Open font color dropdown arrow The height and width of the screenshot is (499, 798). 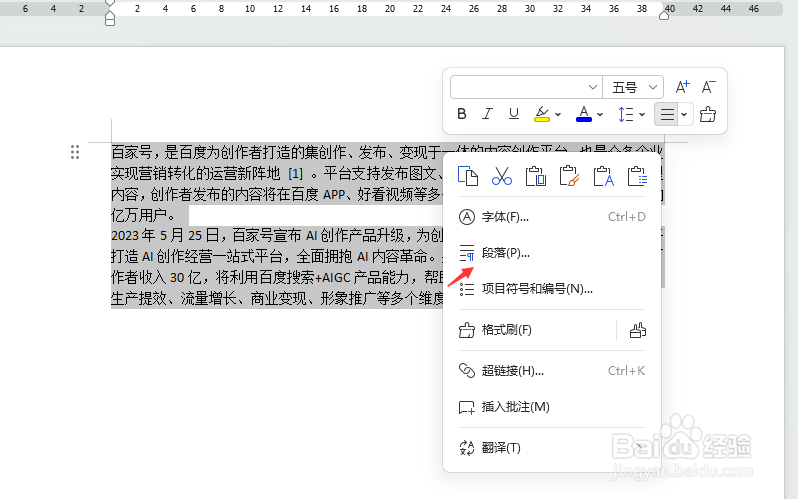point(600,115)
